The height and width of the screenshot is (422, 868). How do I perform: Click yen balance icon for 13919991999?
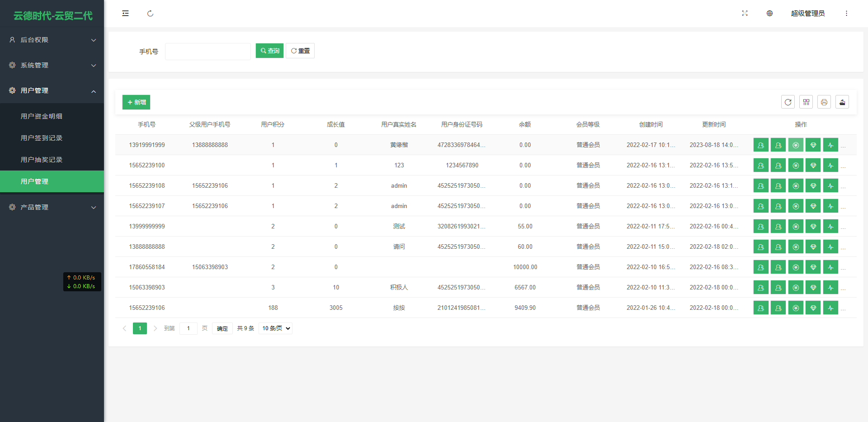[x=796, y=145]
